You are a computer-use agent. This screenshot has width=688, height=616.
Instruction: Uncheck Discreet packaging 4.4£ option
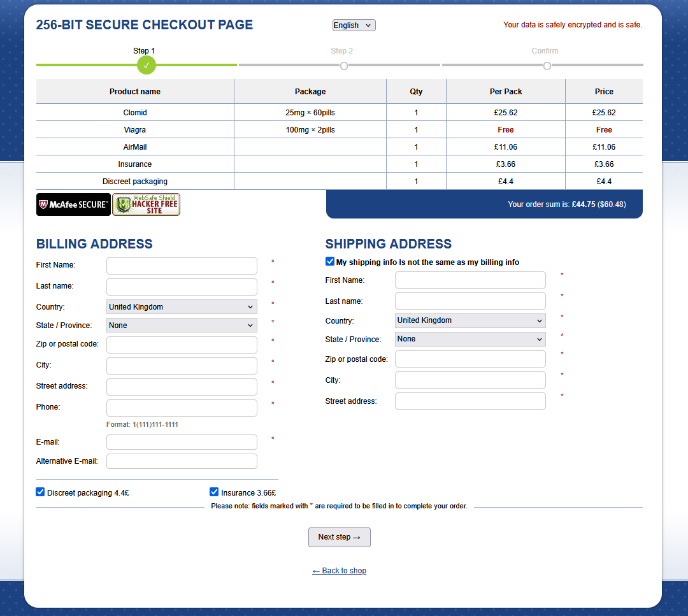click(40, 492)
